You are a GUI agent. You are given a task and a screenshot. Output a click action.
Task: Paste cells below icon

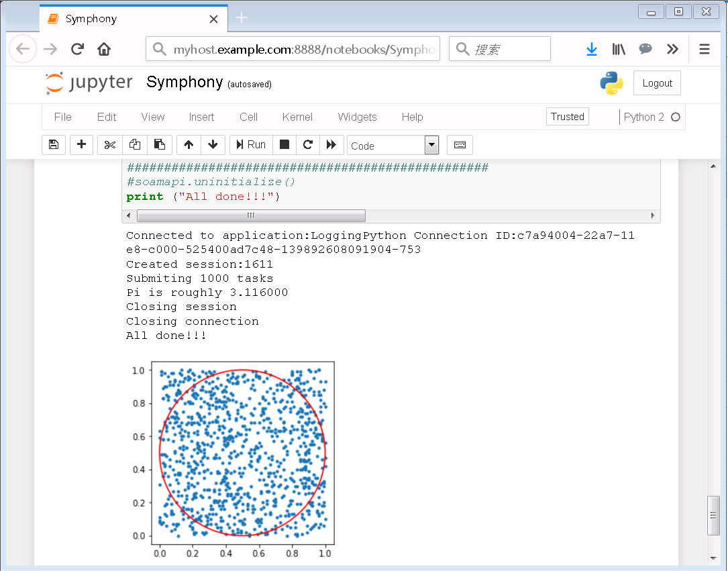160,145
